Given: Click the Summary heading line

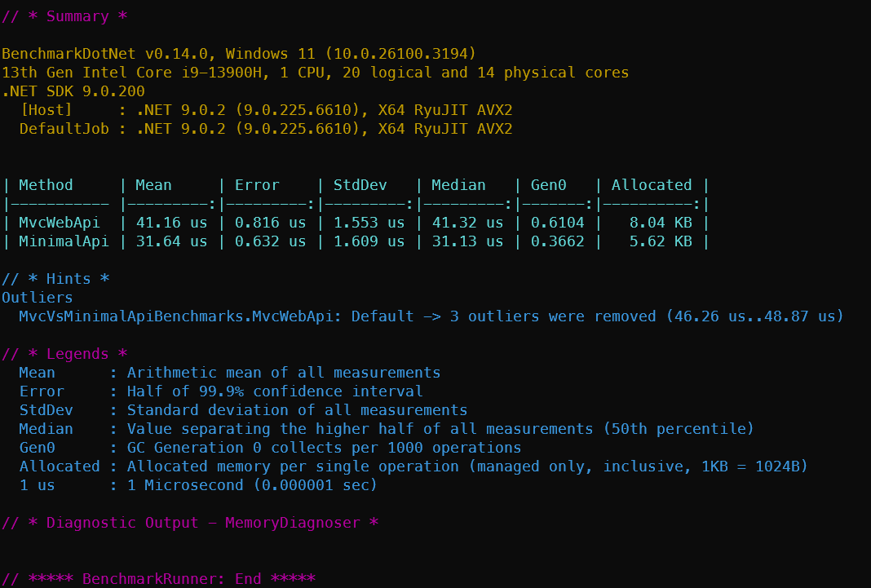Looking at the screenshot, I should click(64, 16).
